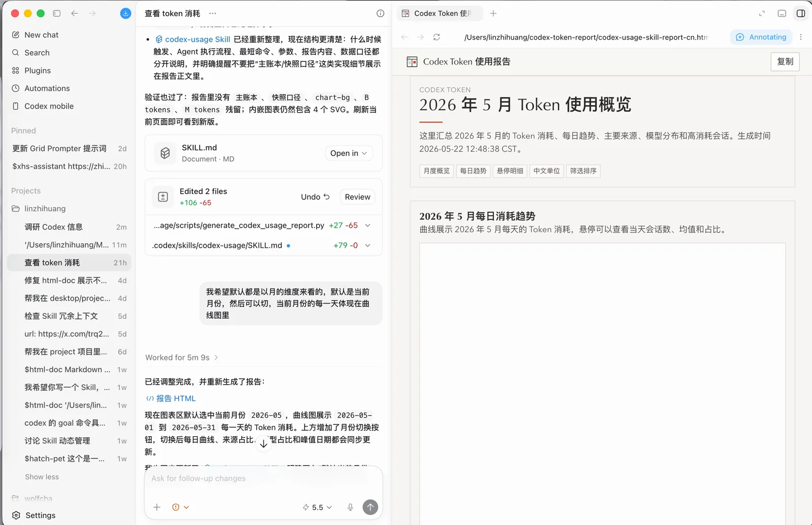Go back with the left arrow in title bar

click(75, 13)
